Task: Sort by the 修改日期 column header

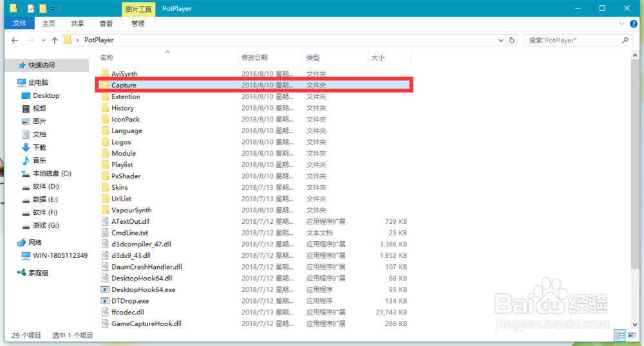Action: tap(254, 58)
